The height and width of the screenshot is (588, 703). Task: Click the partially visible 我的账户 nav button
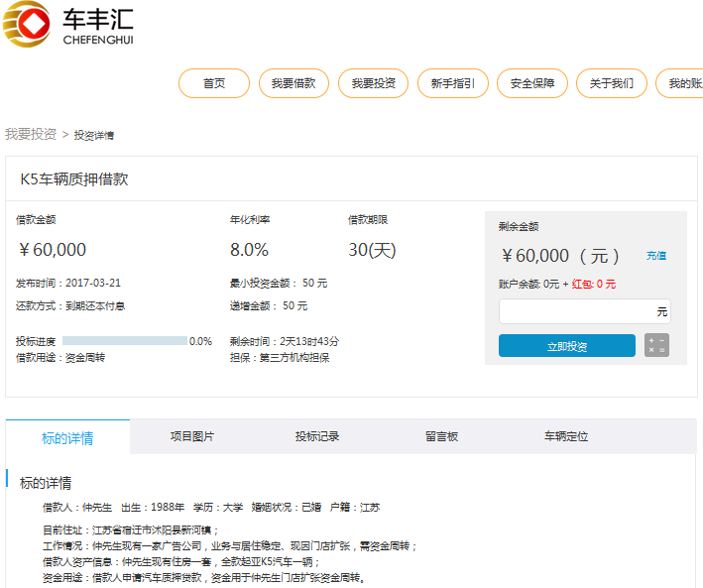pyautogui.click(x=682, y=83)
